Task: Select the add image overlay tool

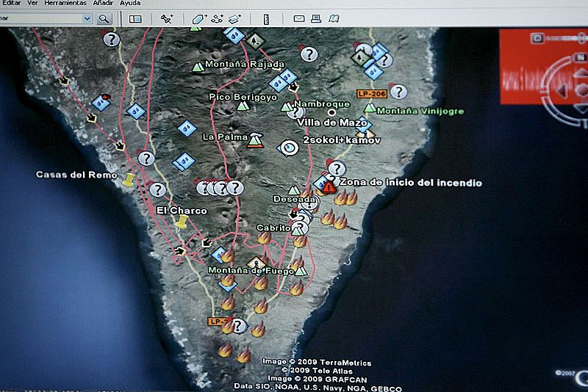Action: [234, 19]
